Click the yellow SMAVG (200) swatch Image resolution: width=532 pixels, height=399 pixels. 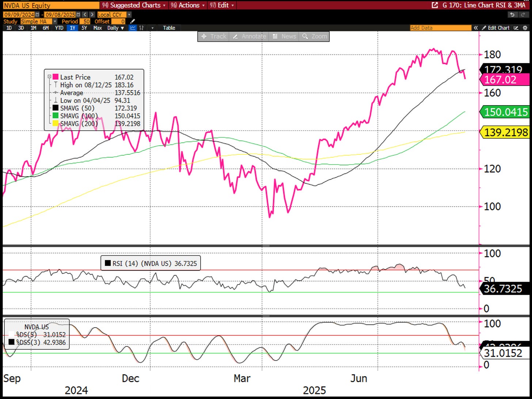(x=56, y=123)
